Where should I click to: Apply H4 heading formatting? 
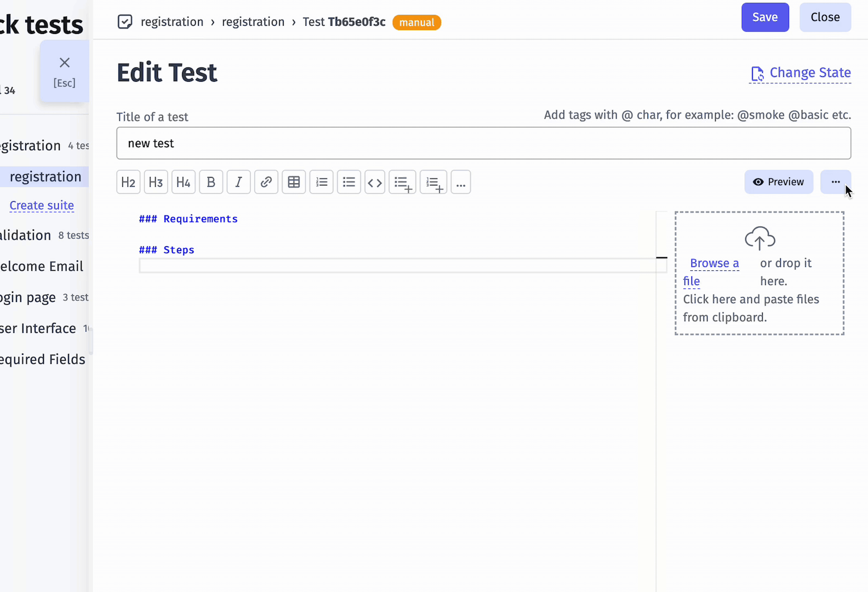[184, 182]
